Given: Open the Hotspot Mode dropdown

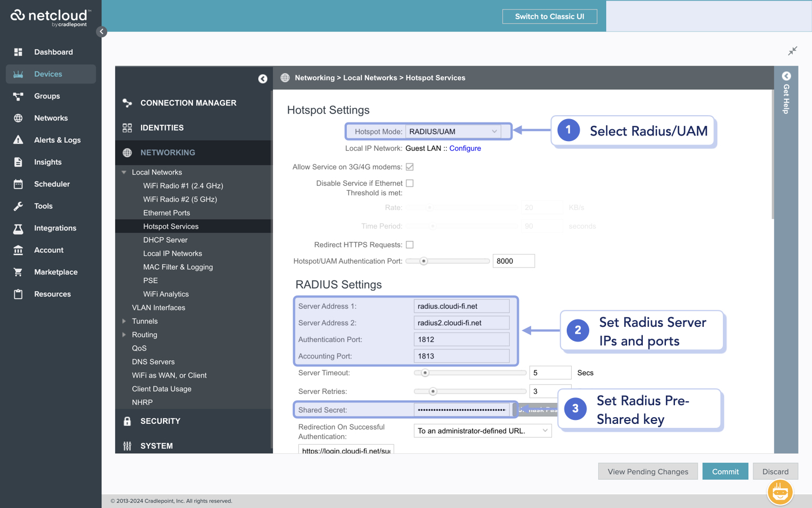Looking at the screenshot, I should pyautogui.click(x=453, y=132).
